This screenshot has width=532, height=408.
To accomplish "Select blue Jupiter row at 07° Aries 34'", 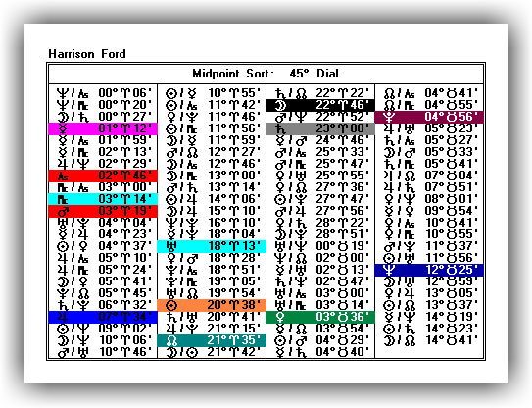I will coord(103,317).
